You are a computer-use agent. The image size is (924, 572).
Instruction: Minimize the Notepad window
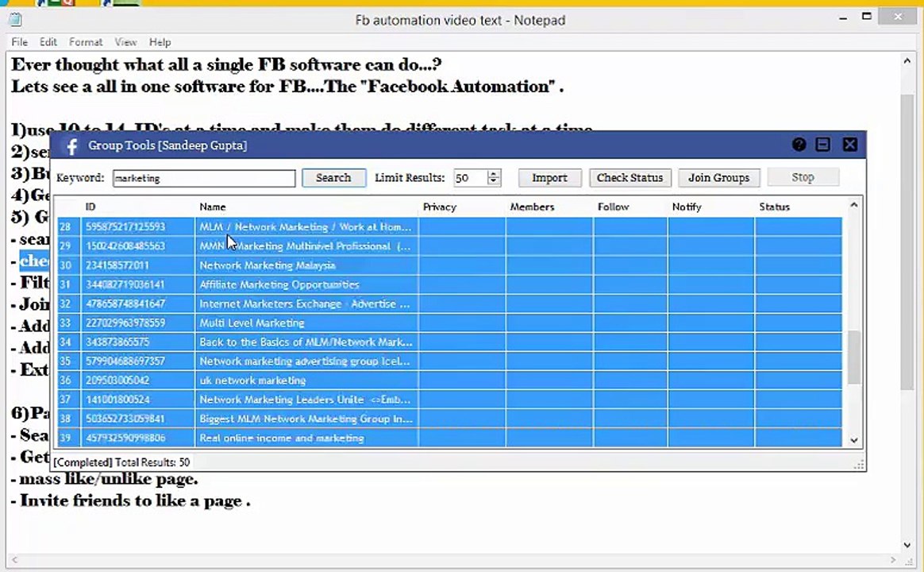click(843, 18)
